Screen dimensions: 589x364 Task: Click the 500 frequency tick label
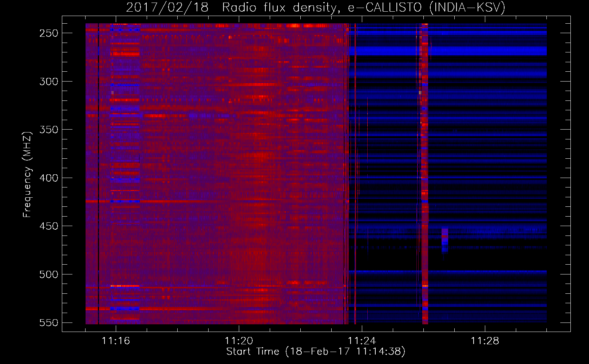click(x=49, y=274)
